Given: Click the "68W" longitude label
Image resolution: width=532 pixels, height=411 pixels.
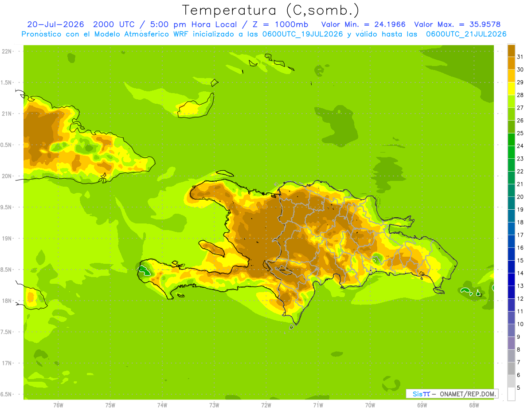Looking at the screenshot, I should tap(474, 405).
